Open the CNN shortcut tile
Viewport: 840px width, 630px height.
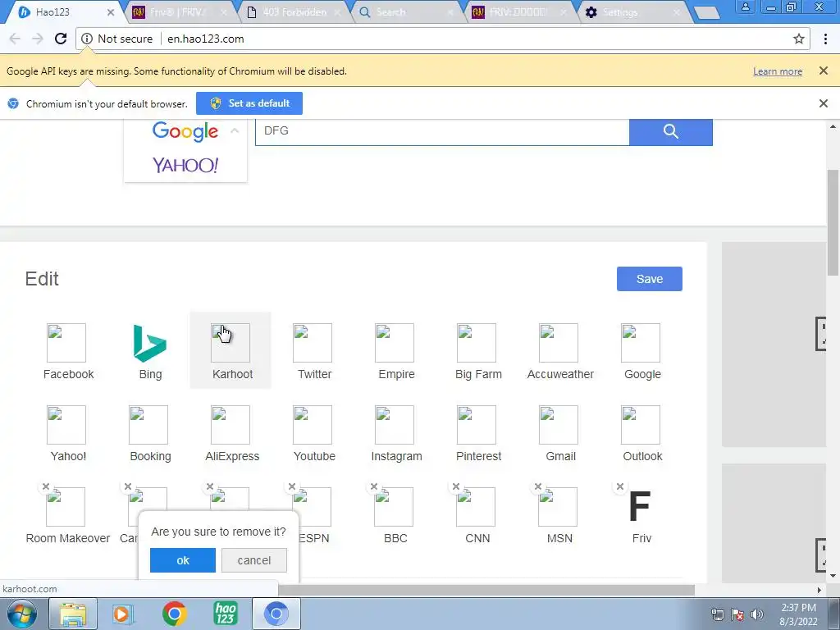click(477, 515)
